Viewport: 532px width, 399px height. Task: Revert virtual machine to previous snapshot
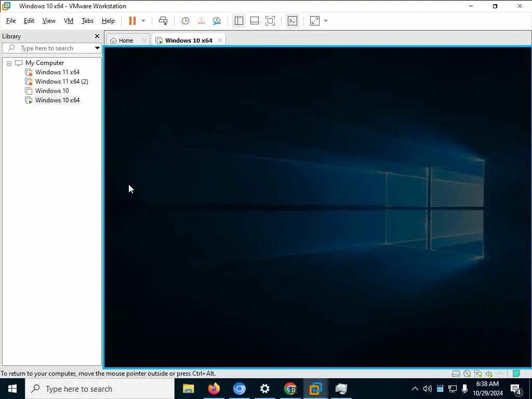[201, 21]
